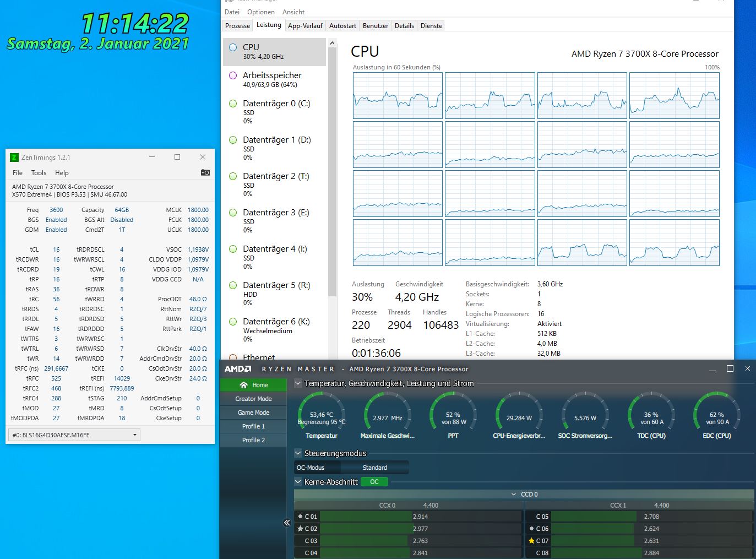756x559 pixels.
Task: Collapse the CCD 0 group
Action: click(x=514, y=494)
